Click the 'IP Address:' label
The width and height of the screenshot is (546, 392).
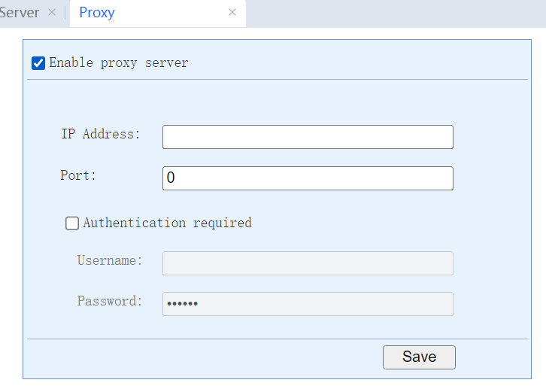[101, 135]
